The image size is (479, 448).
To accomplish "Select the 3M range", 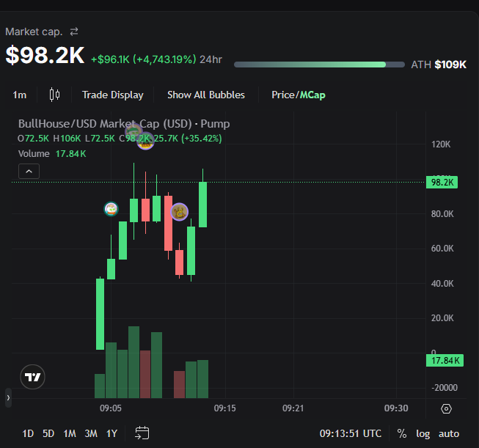I will [91, 433].
